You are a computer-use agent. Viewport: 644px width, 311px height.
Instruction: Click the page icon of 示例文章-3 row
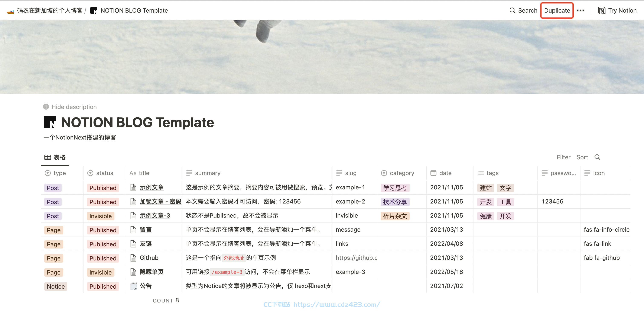(133, 216)
